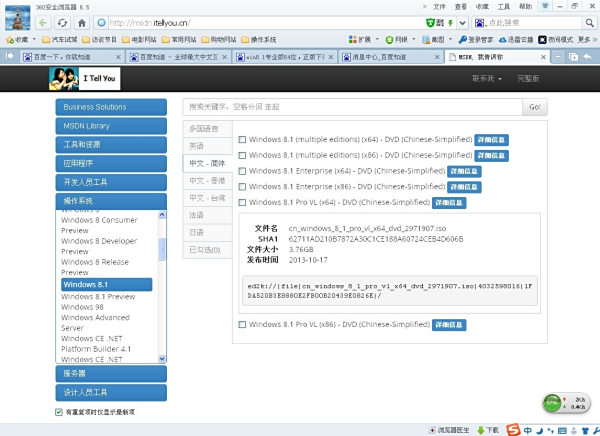Screen dimensions: 600x436
Task: Click the OS list scrollbar up arrow
Action: (x=162, y=215)
